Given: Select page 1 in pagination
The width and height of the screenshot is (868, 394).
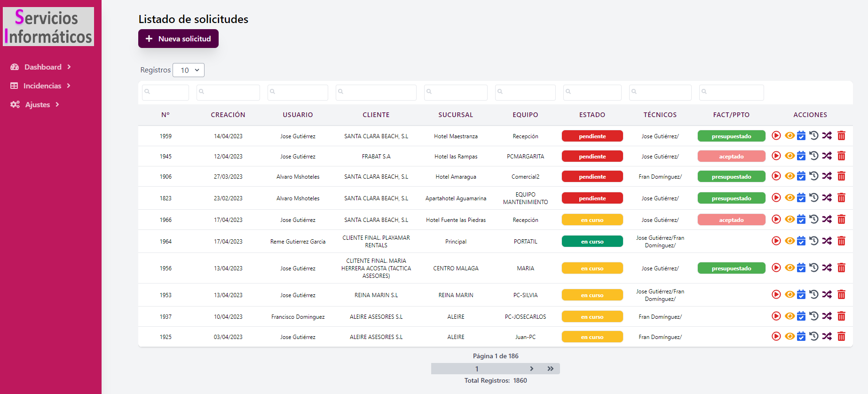Looking at the screenshot, I should [477, 369].
